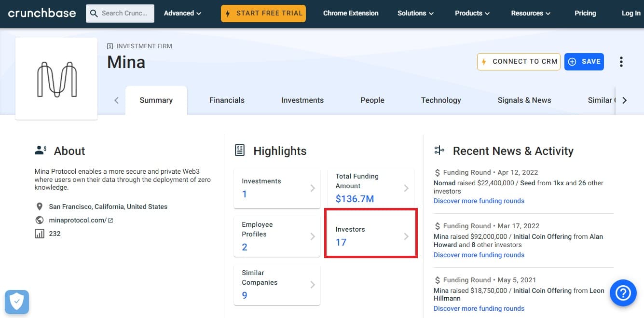Click the Crunchbase logo
The width and height of the screenshot is (644, 318).
tap(42, 13)
